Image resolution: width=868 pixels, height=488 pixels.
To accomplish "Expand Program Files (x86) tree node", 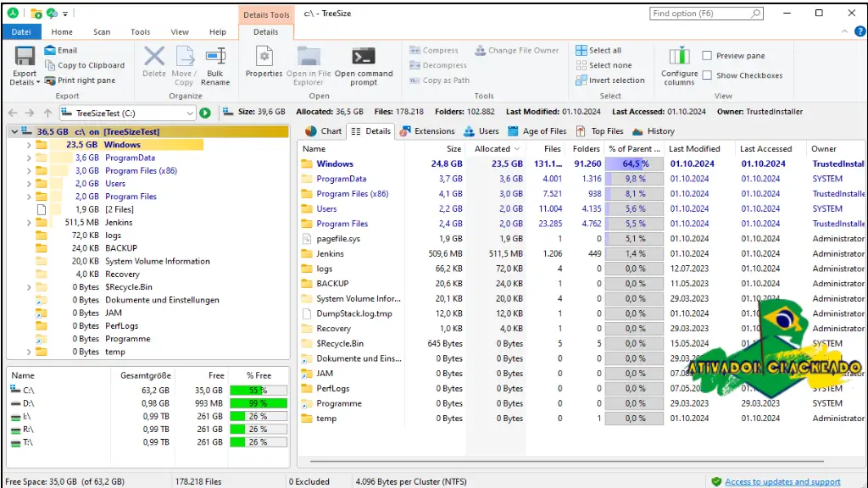I will pyautogui.click(x=29, y=171).
